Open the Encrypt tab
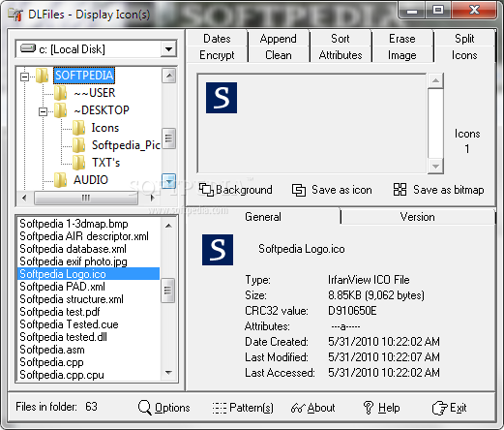The width and height of the screenshot is (504, 430). click(217, 55)
